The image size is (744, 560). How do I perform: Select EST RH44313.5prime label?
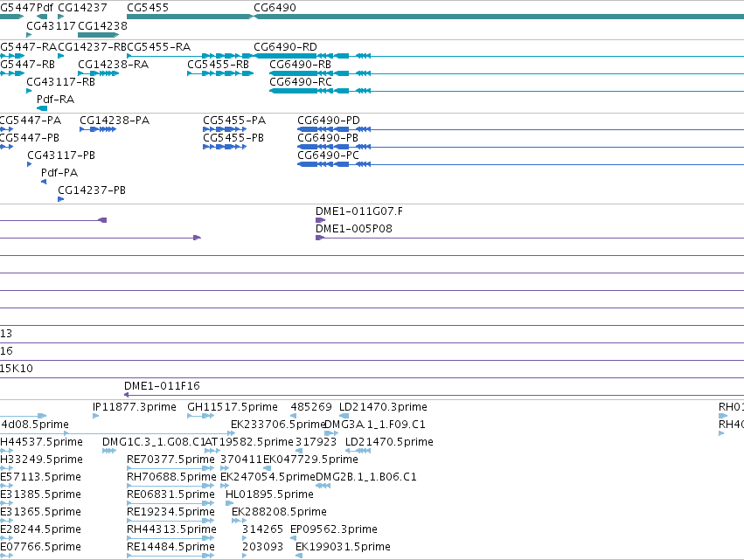(171, 530)
